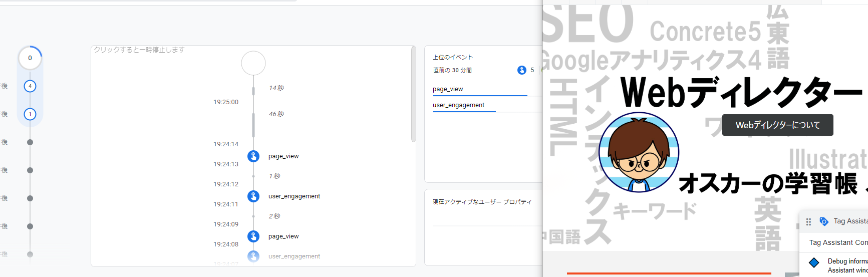Click the blue diamond Debug information icon
The width and height of the screenshot is (868, 277).
pos(814,262)
